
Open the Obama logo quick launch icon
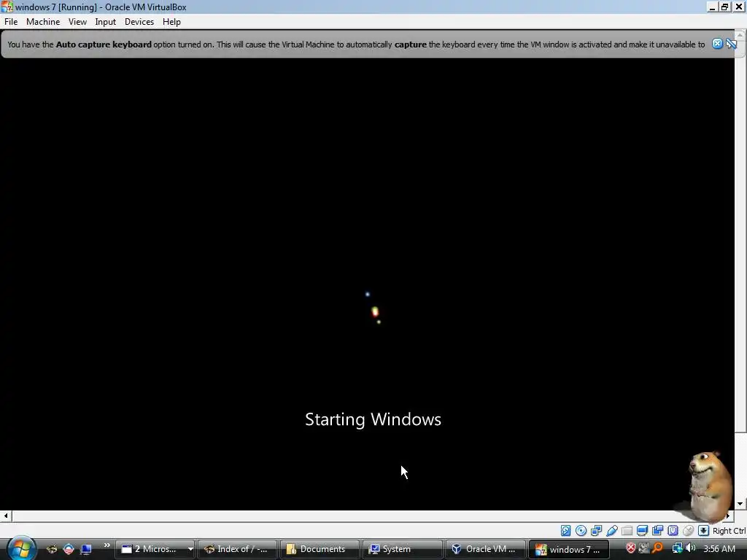point(69,549)
